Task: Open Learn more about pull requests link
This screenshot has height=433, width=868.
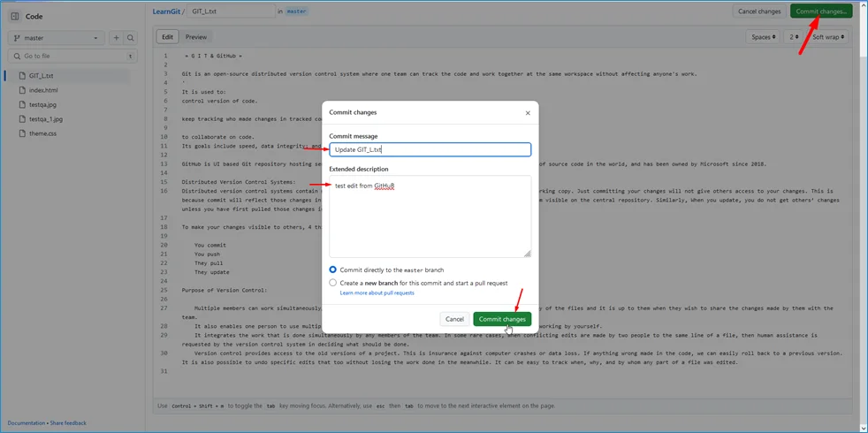Action: coord(377,292)
